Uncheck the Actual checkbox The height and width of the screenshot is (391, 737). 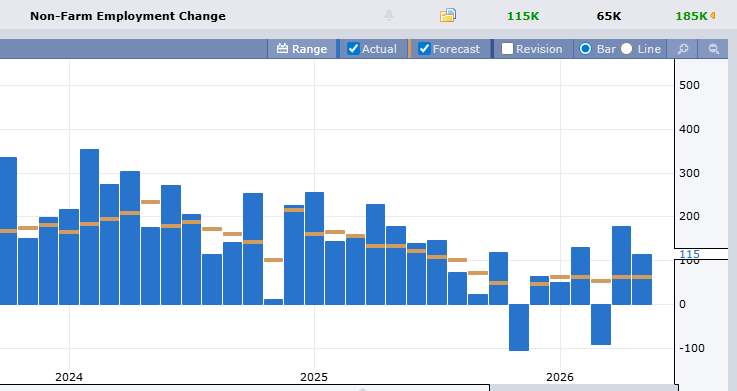pos(353,48)
